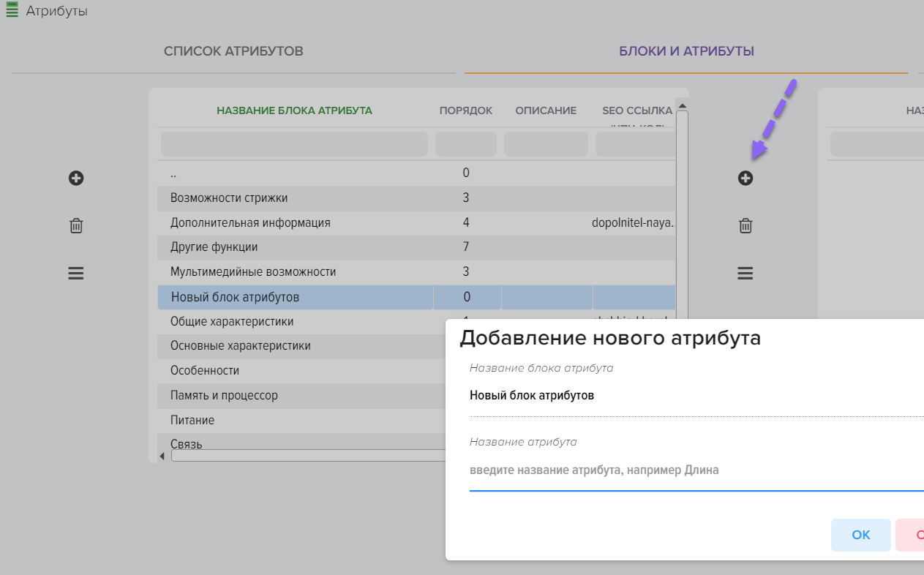Image resolution: width=924 pixels, height=575 pixels.
Task: Click the left panel trash delete icon
Action: 76,225
